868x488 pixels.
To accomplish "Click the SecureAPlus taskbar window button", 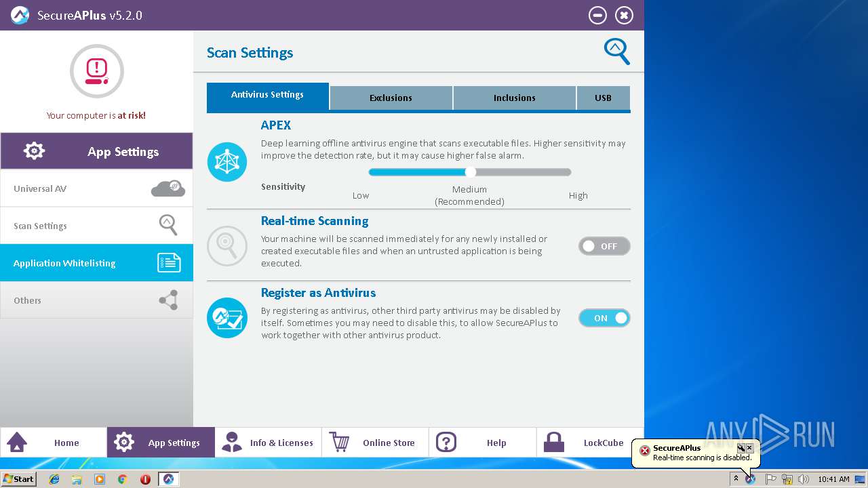I will pos(168,479).
